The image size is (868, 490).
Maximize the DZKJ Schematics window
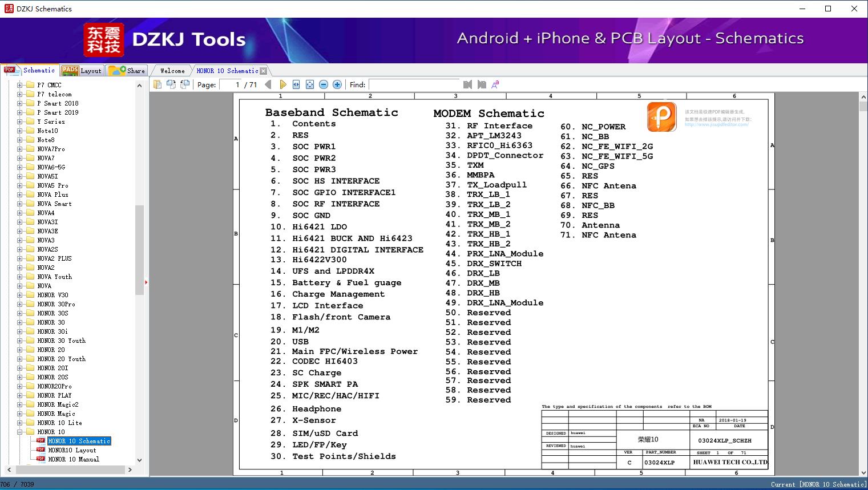click(828, 9)
